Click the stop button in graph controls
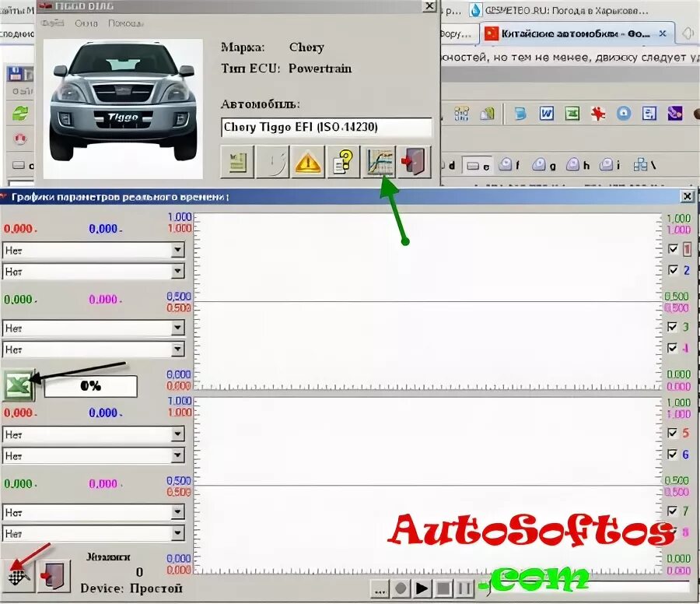This screenshot has width=700, height=604. pyautogui.click(x=443, y=588)
